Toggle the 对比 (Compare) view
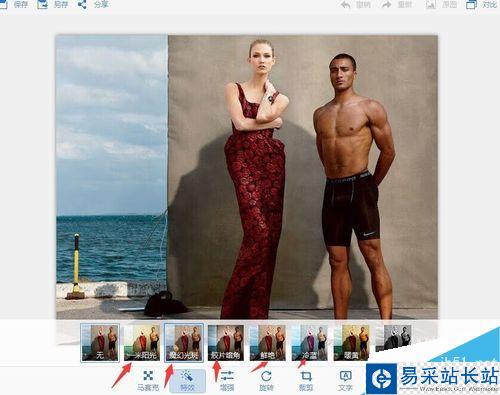500x395 pixels. click(481, 5)
